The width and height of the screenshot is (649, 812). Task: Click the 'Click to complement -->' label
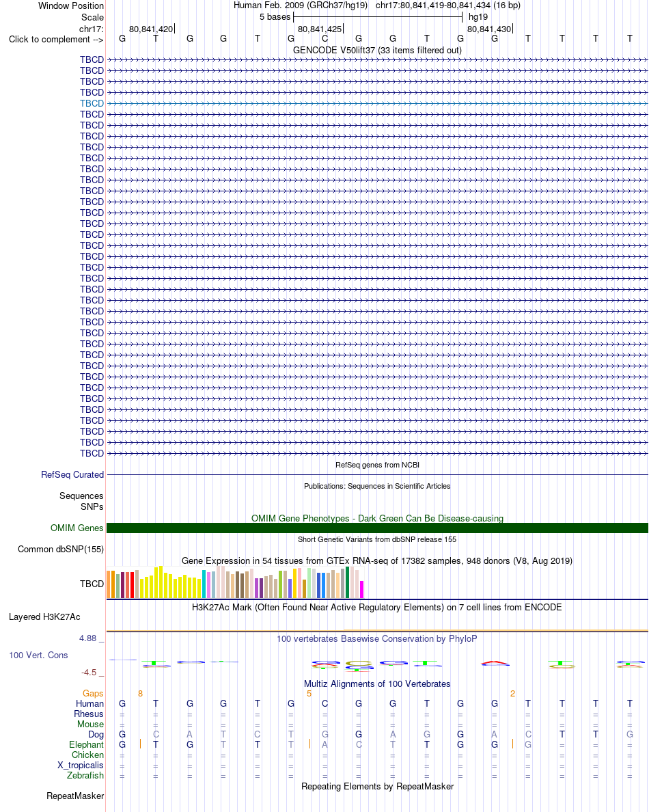pyautogui.click(x=56, y=40)
